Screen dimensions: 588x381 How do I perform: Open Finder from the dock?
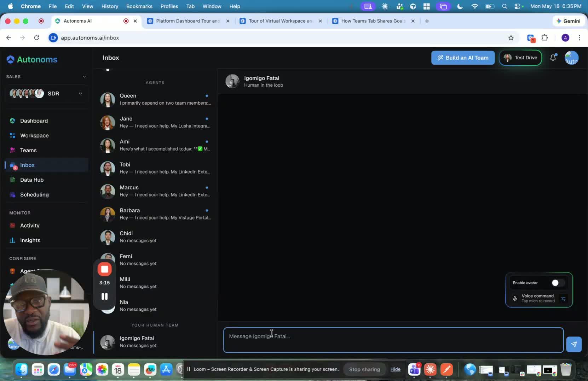coord(22,370)
